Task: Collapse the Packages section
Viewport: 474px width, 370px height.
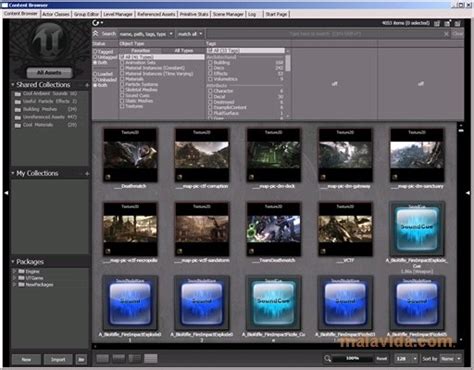Action: click(x=13, y=262)
